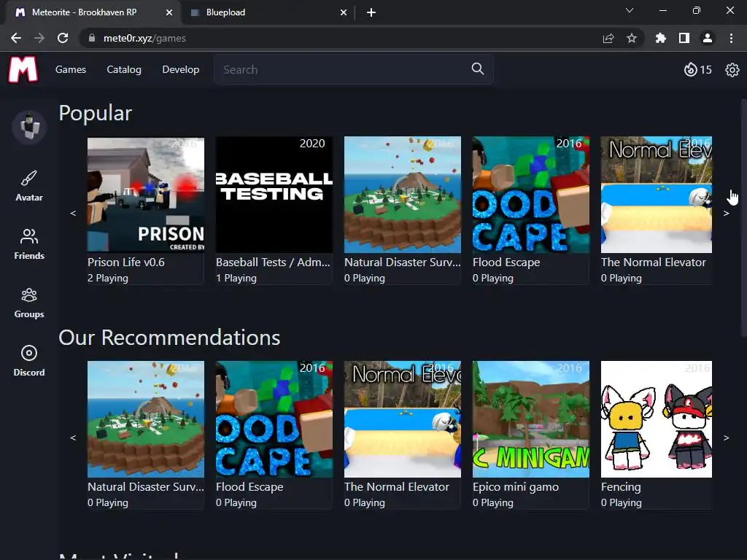Image resolution: width=747 pixels, height=560 pixels.
Task: Open the currency balance showing 15
Action: (x=698, y=69)
